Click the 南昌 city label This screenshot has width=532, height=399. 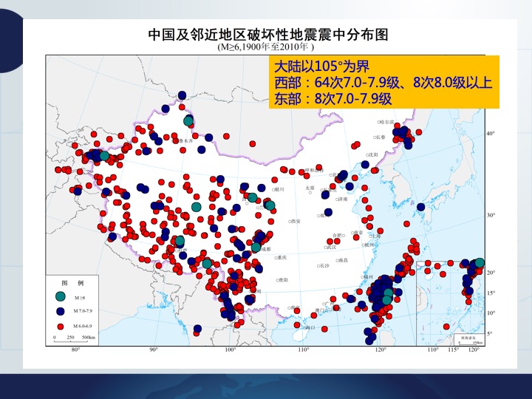tap(342, 260)
